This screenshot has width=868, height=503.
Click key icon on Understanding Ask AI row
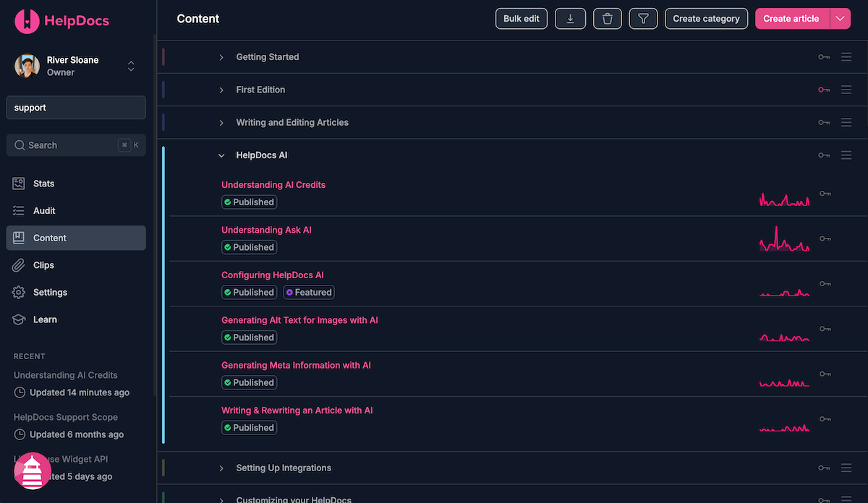(x=825, y=238)
